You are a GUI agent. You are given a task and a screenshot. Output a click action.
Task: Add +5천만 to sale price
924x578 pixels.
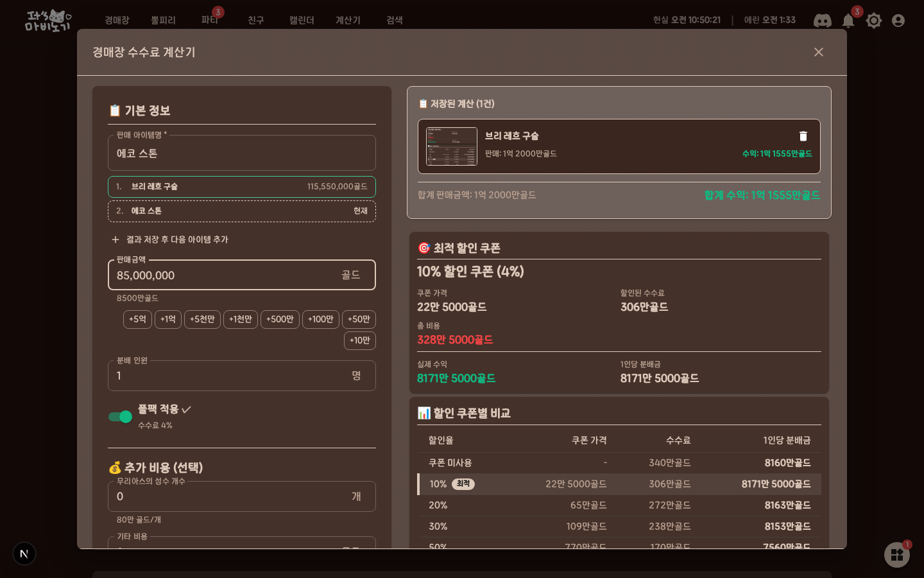point(202,319)
